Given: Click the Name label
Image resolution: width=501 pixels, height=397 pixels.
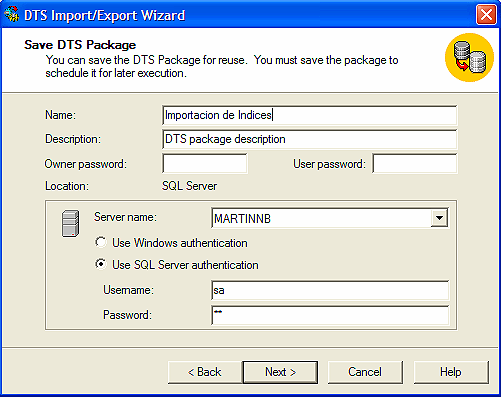Looking at the screenshot, I should pyautogui.click(x=60, y=115).
